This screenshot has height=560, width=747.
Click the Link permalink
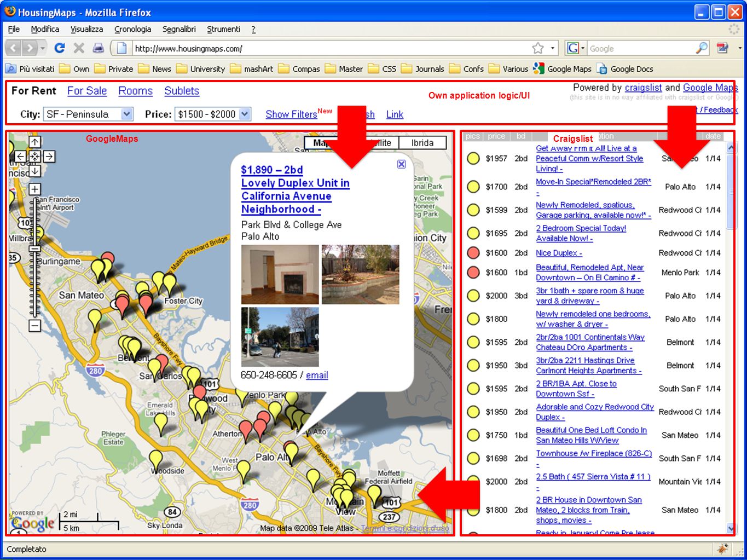tap(395, 114)
